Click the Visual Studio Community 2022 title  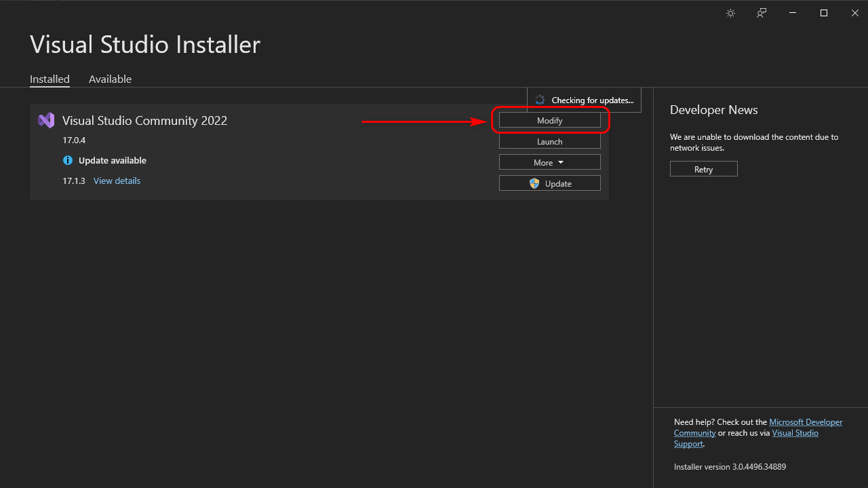(x=144, y=121)
